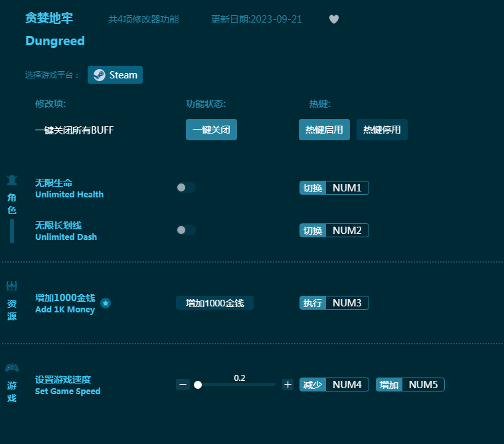Click the 减少 label for game speed
Viewport: 504px width, 444px height.
click(313, 384)
